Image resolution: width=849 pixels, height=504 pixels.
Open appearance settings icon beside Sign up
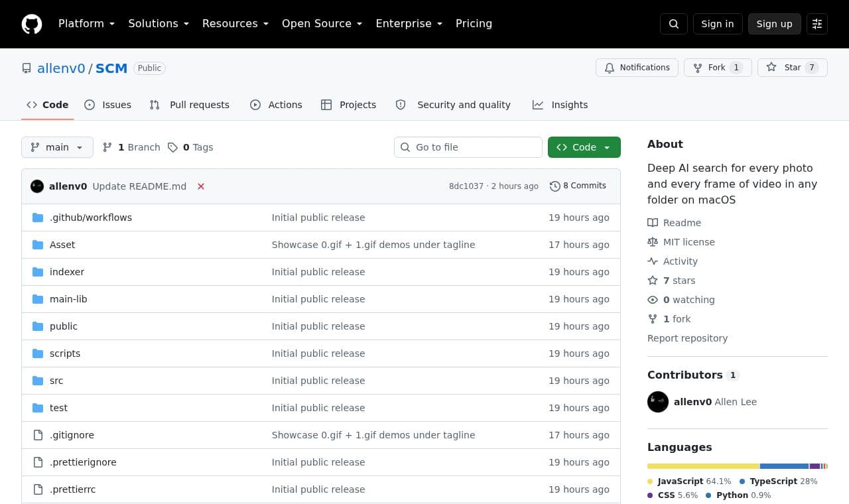click(817, 24)
